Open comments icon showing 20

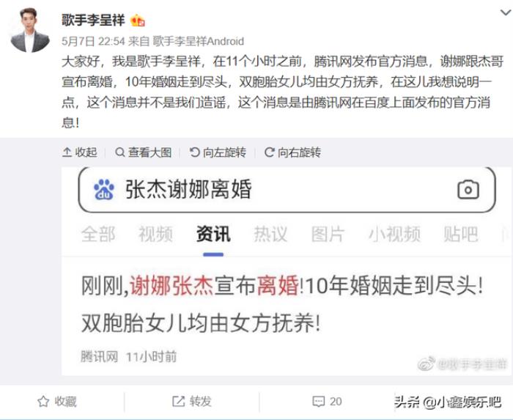point(327,402)
